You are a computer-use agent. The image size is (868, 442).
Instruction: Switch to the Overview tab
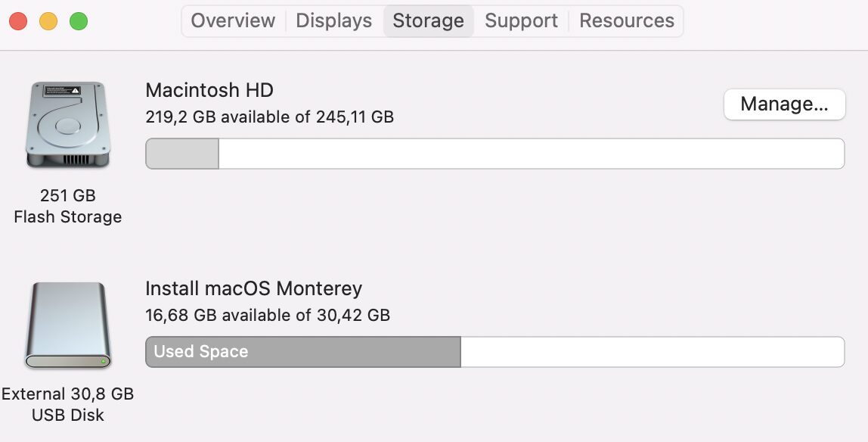point(233,20)
